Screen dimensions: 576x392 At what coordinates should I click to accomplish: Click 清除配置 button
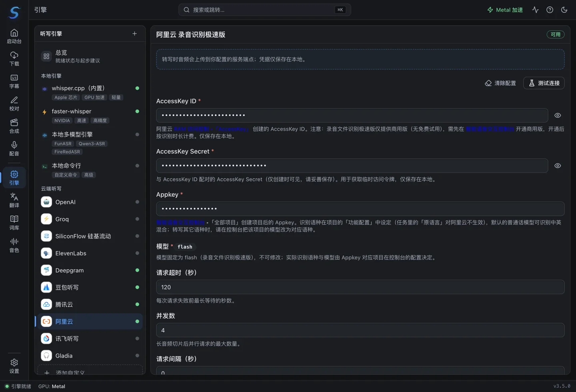point(500,83)
